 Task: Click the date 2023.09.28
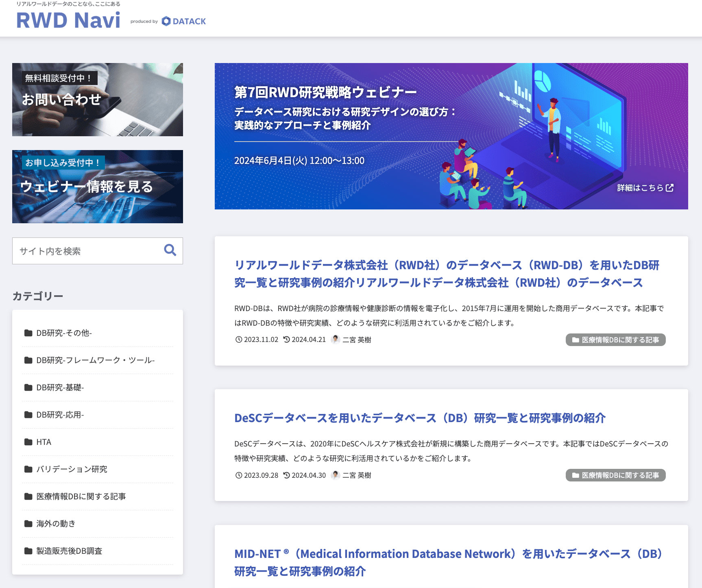point(261,475)
